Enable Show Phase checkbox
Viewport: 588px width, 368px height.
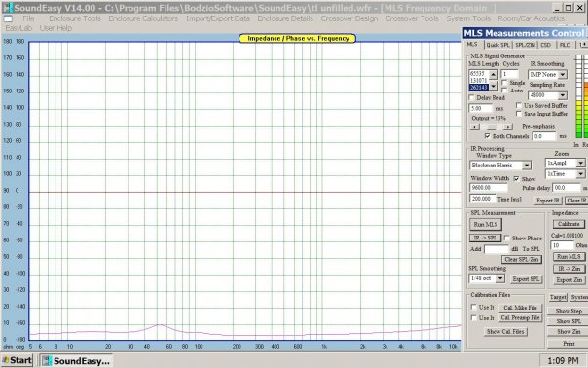pyautogui.click(x=507, y=238)
